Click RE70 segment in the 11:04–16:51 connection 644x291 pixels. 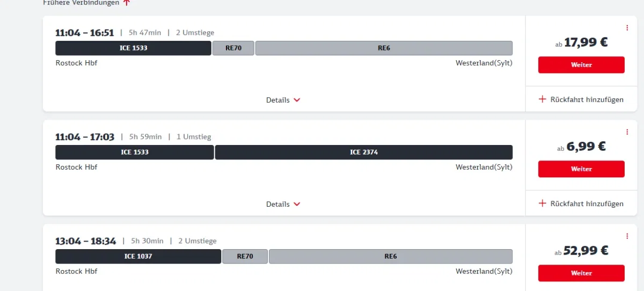pyautogui.click(x=233, y=48)
